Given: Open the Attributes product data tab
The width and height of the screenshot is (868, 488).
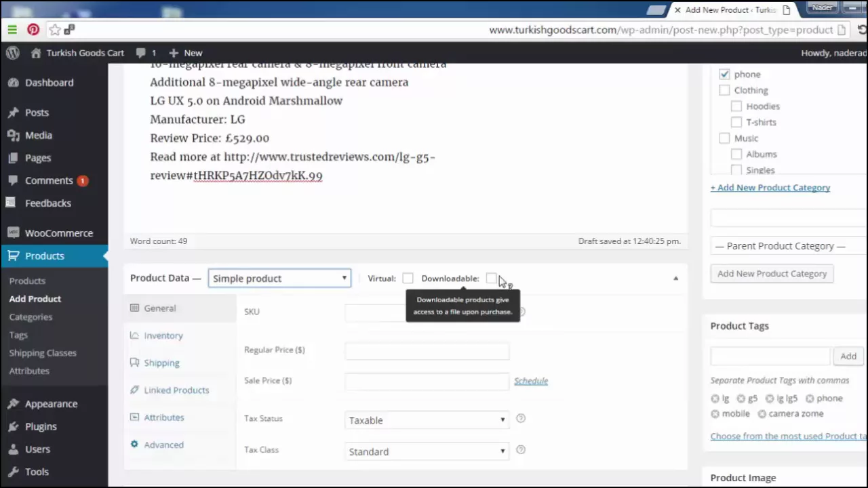Looking at the screenshot, I should (x=180, y=418).
